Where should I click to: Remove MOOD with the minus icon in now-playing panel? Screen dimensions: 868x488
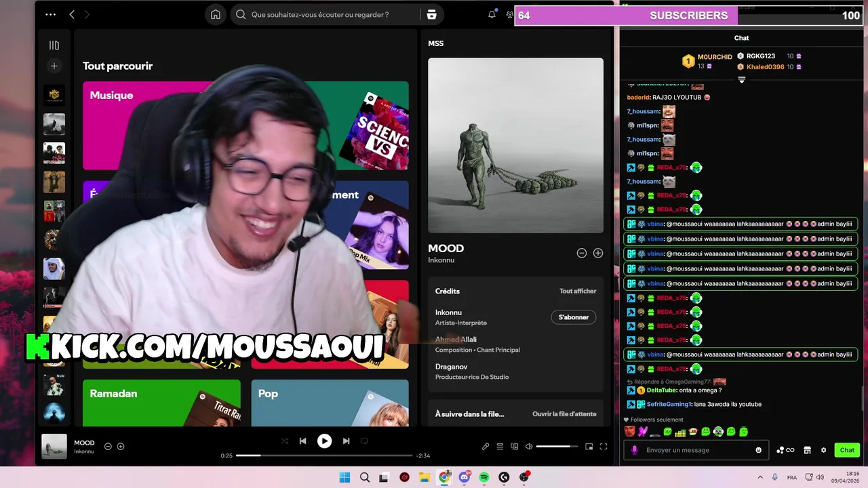(x=582, y=253)
